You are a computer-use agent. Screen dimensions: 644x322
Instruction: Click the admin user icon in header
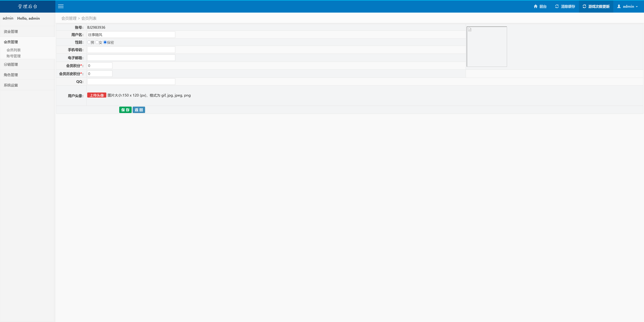(619, 7)
